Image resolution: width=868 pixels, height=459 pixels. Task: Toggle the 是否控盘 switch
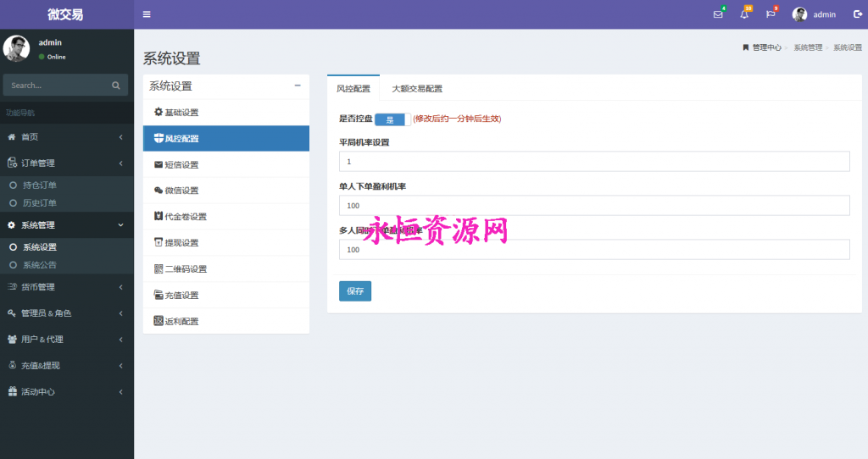pos(392,119)
